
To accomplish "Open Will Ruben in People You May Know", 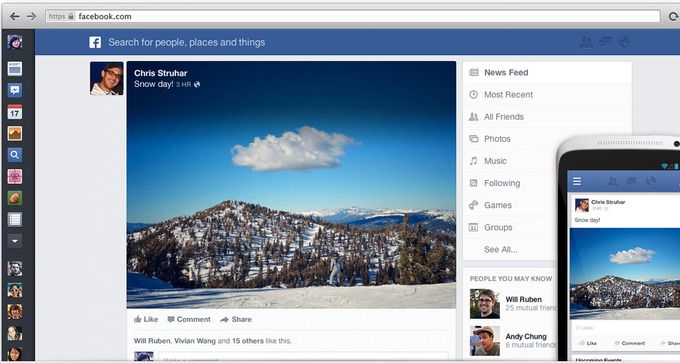I will [x=523, y=299].
